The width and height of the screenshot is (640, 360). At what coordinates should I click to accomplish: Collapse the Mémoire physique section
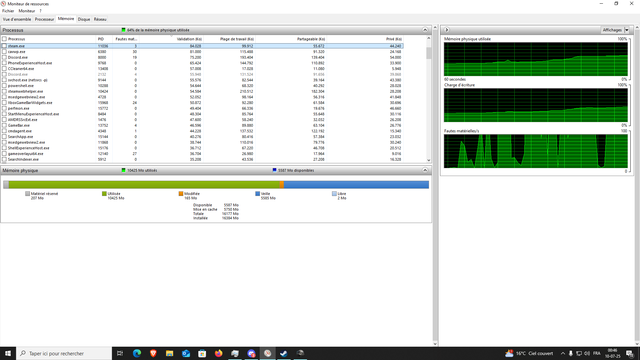coord(425,170)
